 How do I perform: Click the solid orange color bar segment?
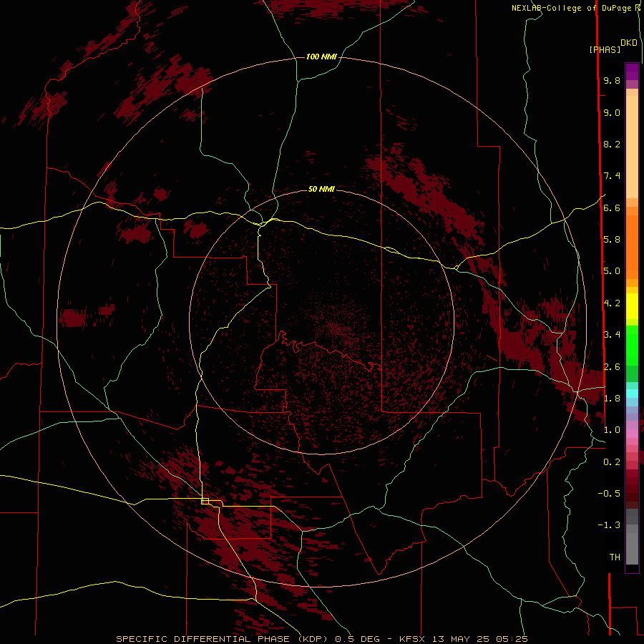(x=632, y=247)
